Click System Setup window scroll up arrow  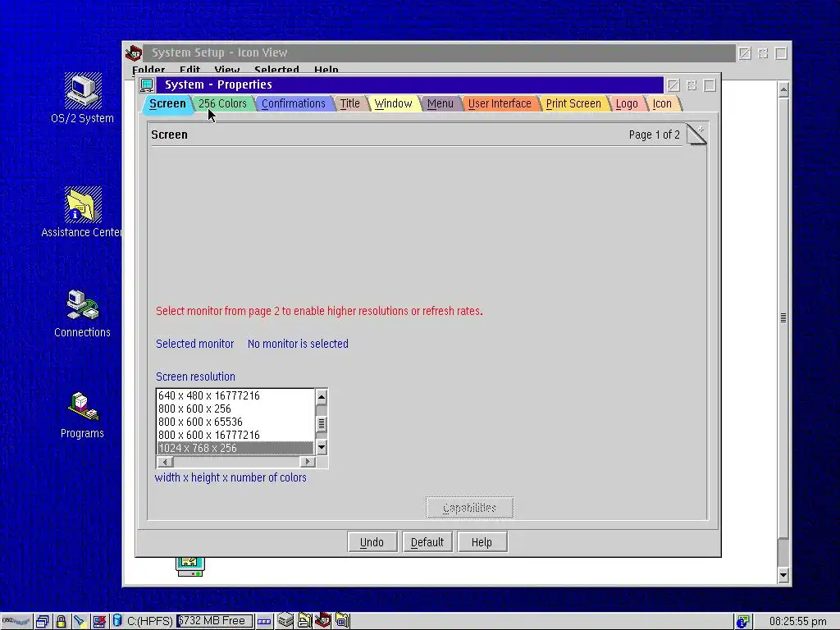[x=783, y=89]
